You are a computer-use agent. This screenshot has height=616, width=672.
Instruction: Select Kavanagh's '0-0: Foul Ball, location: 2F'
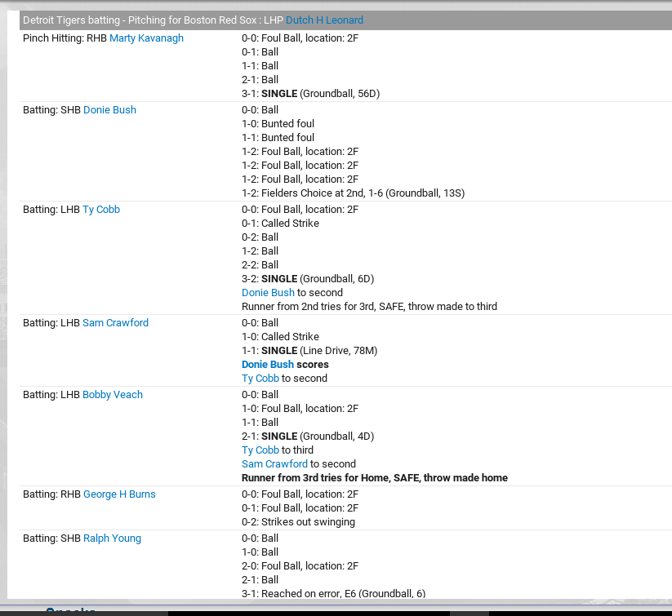pyautogui.click(x=300, y=38)
